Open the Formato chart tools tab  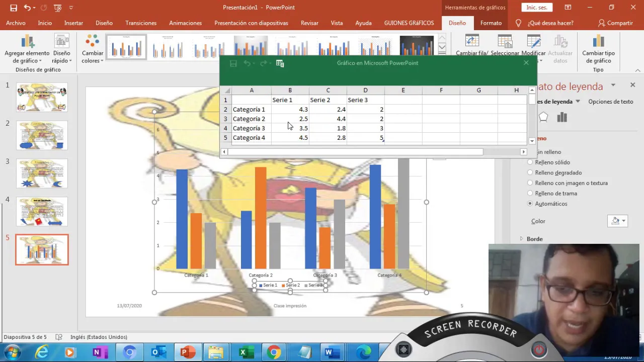tap(491, 23)
